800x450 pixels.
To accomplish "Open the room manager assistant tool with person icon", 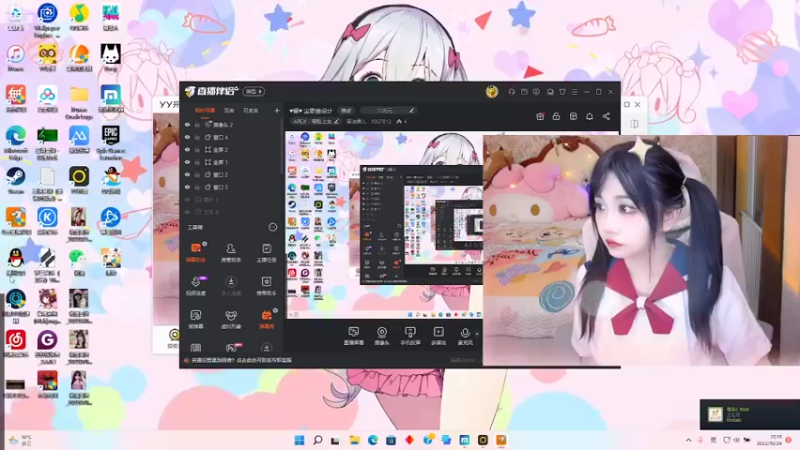I will [x=231, y=253].
